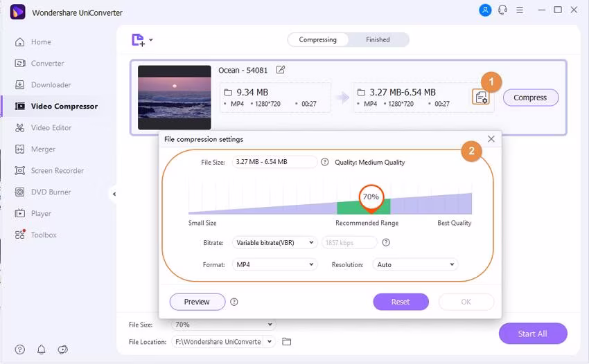589x364 pixels.
Task: Click the Ocean video thumbnail
Action: pyautogui.click(x=175, y=98)
